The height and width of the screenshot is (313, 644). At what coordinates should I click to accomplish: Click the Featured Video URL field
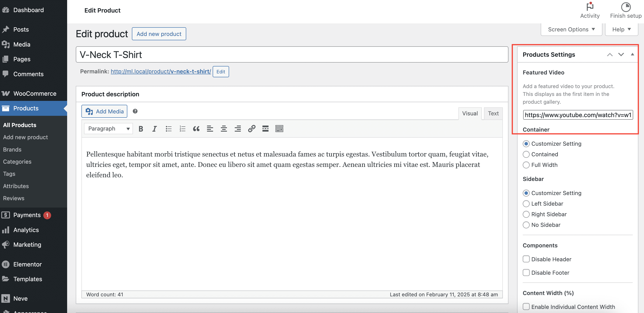pyautogui.click(x=578, y=115)
